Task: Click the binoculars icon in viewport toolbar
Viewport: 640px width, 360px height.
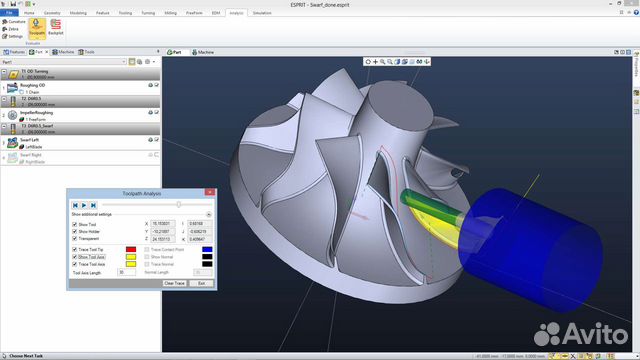Action: tap(419, 62)
